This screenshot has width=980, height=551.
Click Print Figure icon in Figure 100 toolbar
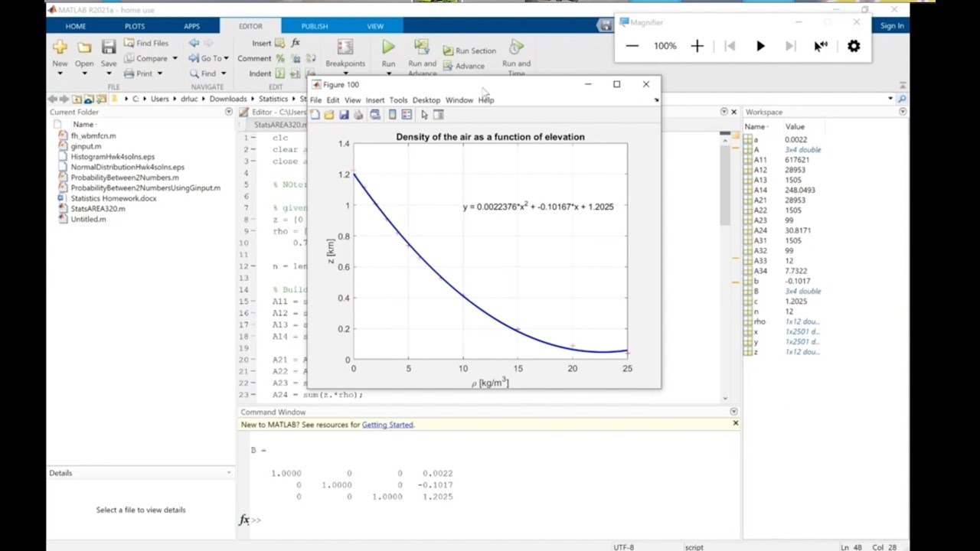pyautogui.click(x=358, y=115)
